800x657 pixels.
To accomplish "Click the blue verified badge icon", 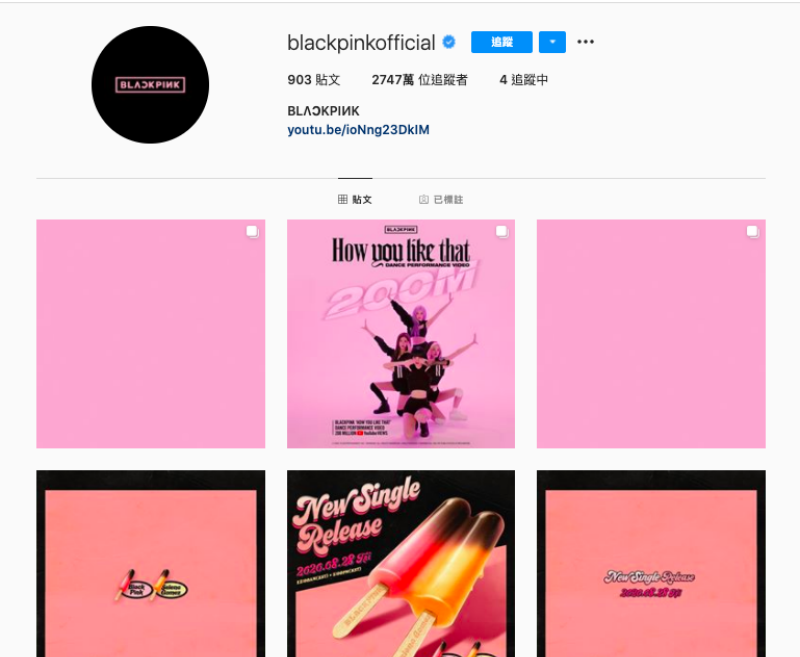I will point(449,42).
